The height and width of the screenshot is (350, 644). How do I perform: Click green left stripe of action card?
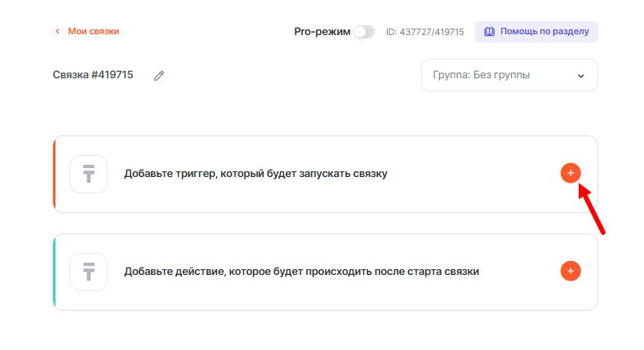[54, 272]
